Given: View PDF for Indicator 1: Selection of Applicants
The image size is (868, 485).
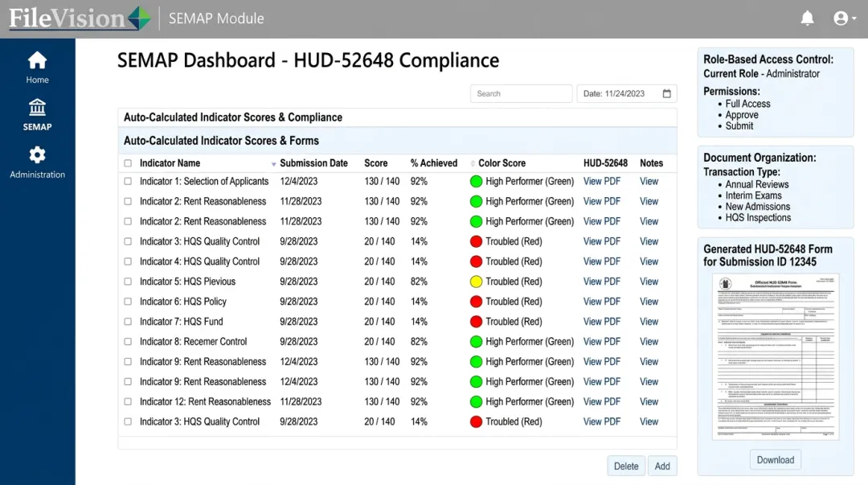Looking at the screenshot, I should (x=602, y=181).
